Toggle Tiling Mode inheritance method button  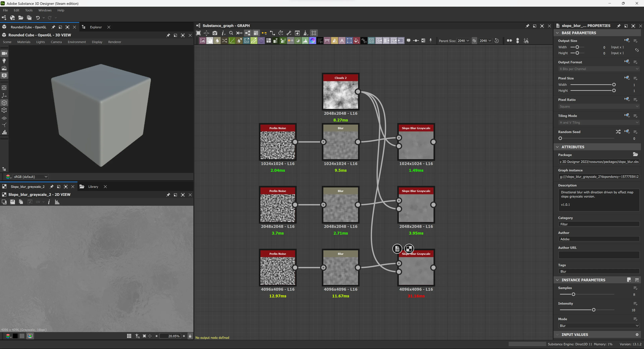pos(627,115)
